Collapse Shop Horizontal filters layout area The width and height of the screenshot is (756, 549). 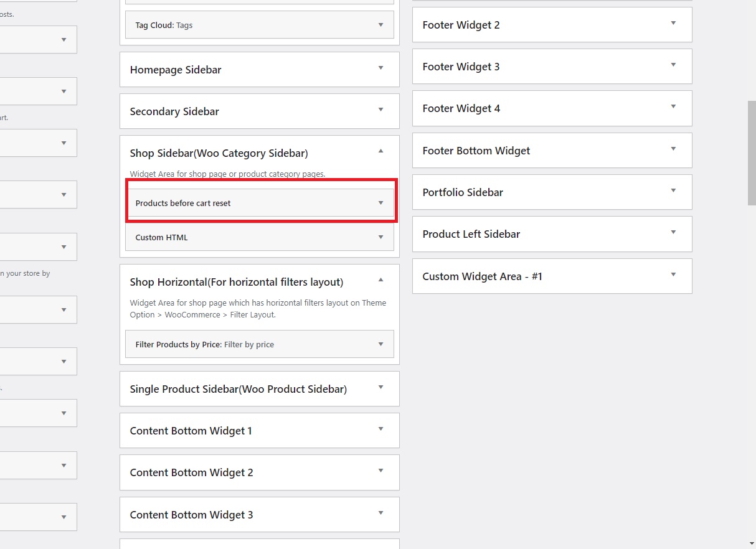coord(381,280)
